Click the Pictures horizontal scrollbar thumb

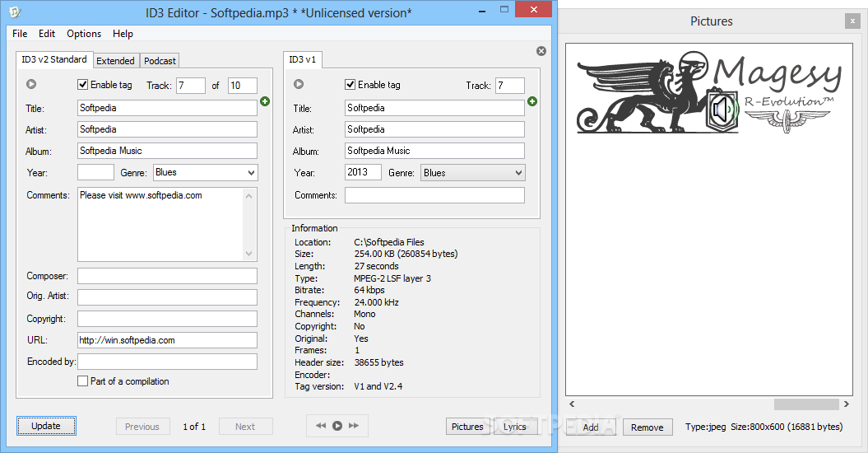[x=806, y=404]
